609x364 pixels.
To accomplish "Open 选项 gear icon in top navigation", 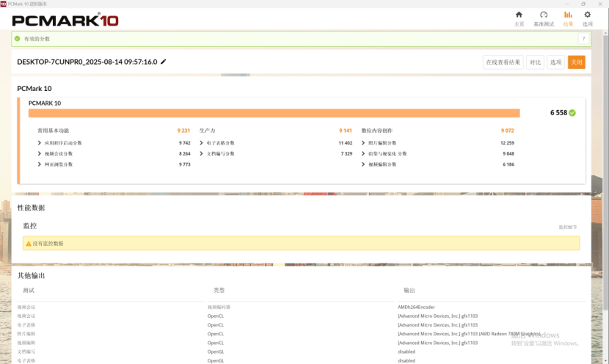I will [587, 15].
